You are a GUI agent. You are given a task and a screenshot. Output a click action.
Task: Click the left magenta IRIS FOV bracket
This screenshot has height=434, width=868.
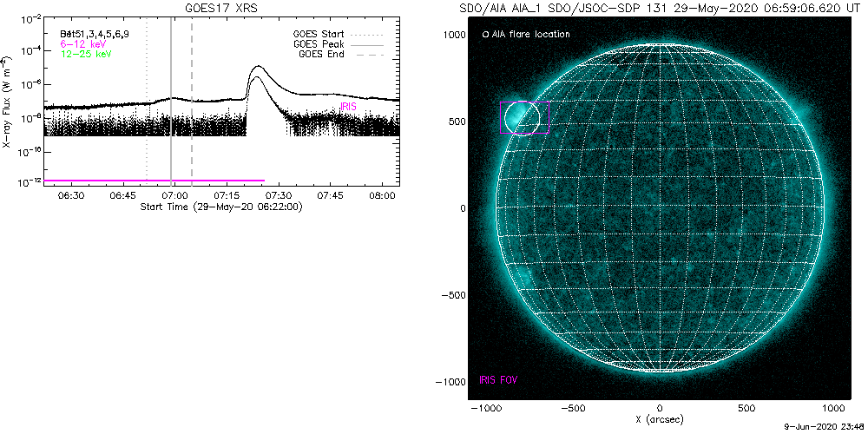(501, 117)
